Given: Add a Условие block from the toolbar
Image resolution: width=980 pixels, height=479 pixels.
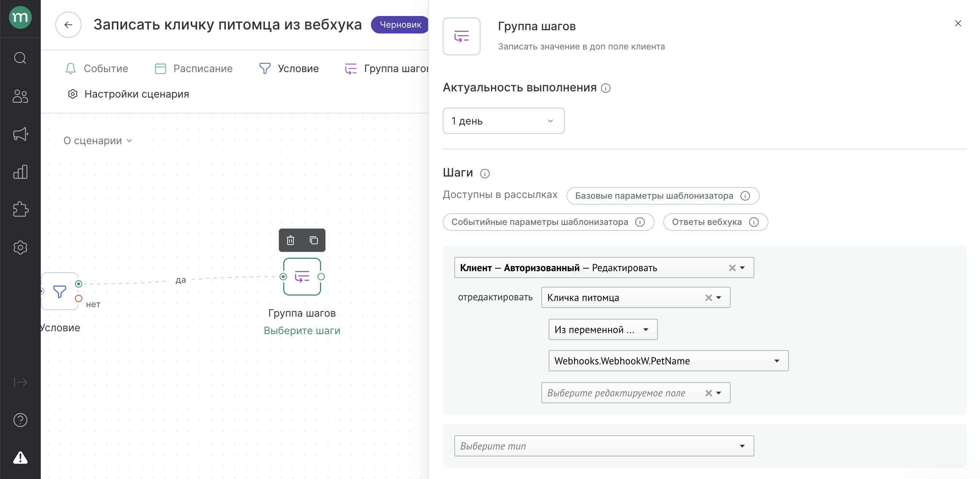Looking at the screenshot, I should (289, 68).
